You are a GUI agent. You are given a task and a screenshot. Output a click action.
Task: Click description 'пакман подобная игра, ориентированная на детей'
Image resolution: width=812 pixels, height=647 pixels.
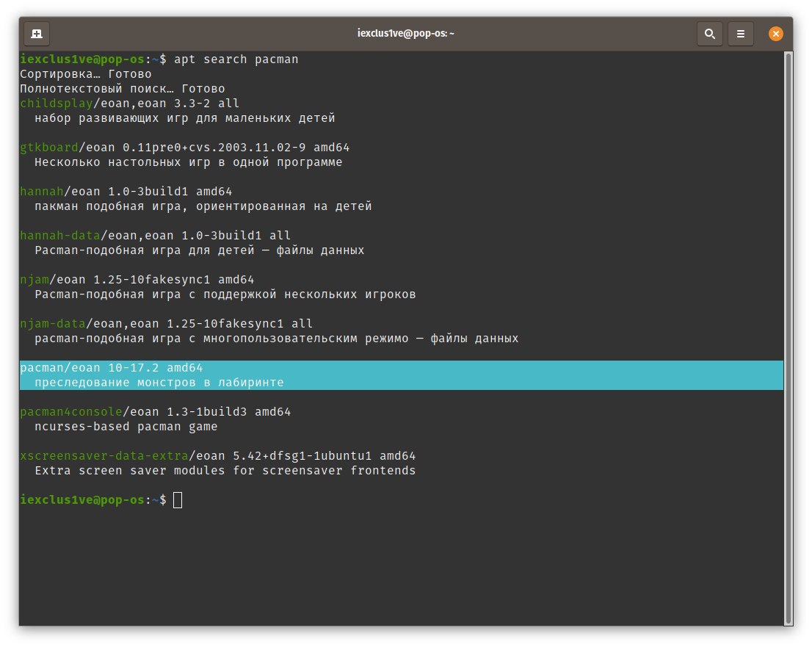click(203, 206)
